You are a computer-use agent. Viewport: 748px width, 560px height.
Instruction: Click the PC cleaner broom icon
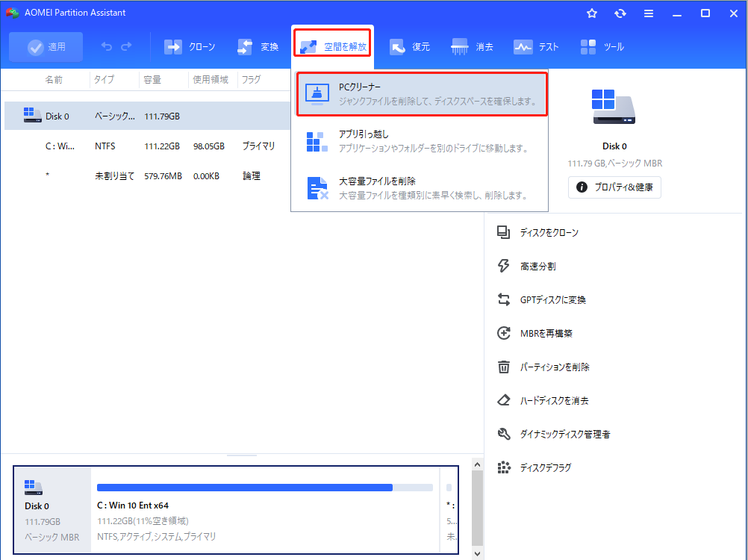pyautogui.click(x=317, y=94)
